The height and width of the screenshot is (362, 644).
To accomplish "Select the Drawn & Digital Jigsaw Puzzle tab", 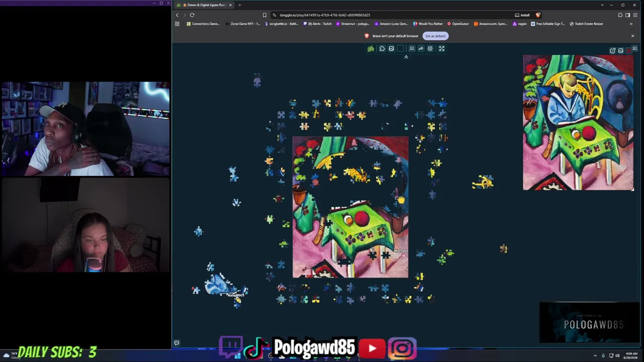I will tap(204, 5).
